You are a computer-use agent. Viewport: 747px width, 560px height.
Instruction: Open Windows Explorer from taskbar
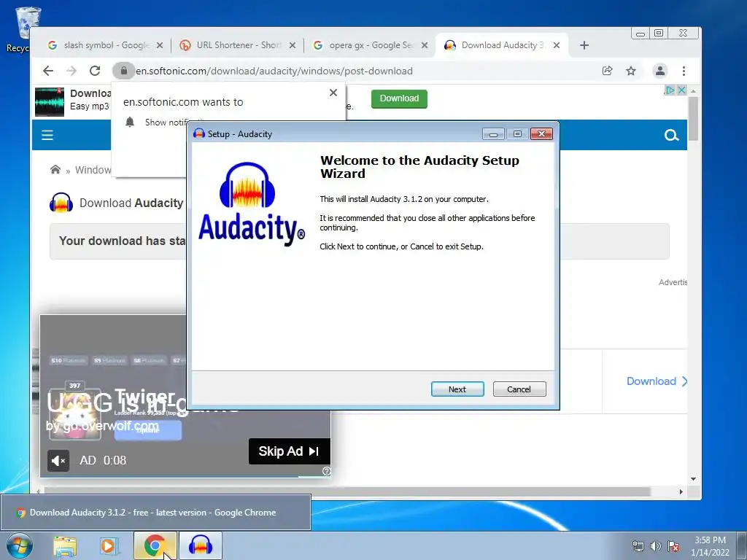(x=65, y=545)
